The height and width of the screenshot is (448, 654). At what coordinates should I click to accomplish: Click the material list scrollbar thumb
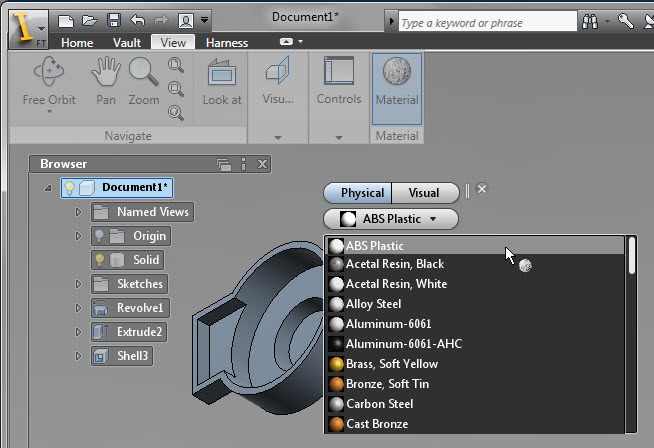pos(632,255)
